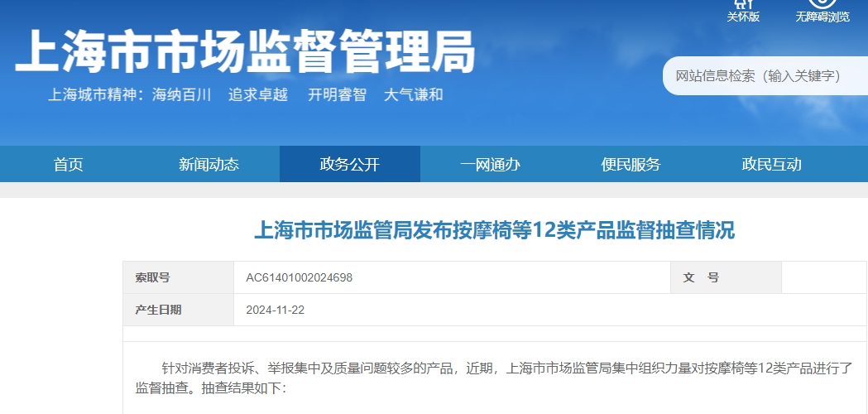Open the 新闻动态 navigation tab
This screenshot has height=414, width=868.
(x=209, y=164)
